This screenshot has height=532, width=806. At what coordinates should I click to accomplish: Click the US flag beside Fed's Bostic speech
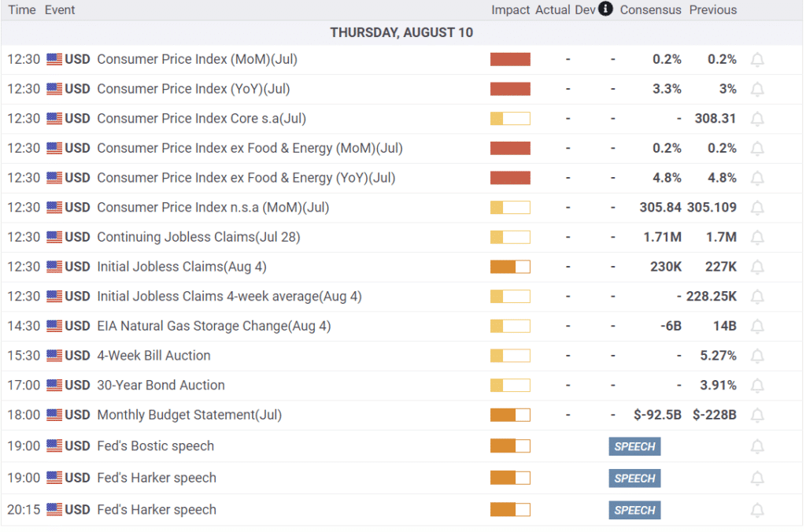click(53, 445)
